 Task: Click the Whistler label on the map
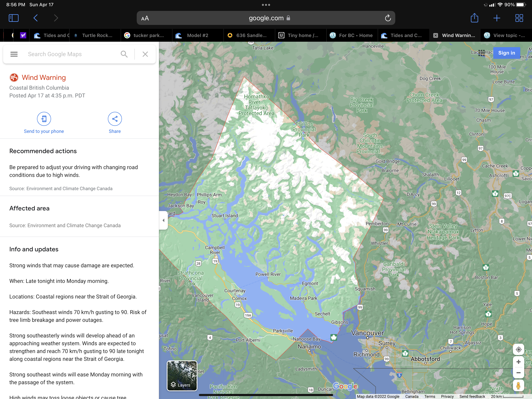(x=379, y=243)
